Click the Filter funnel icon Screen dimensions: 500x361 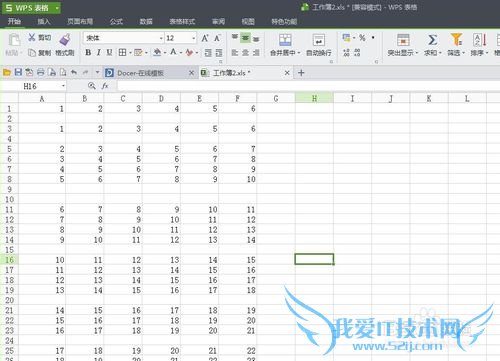(456, 39)
